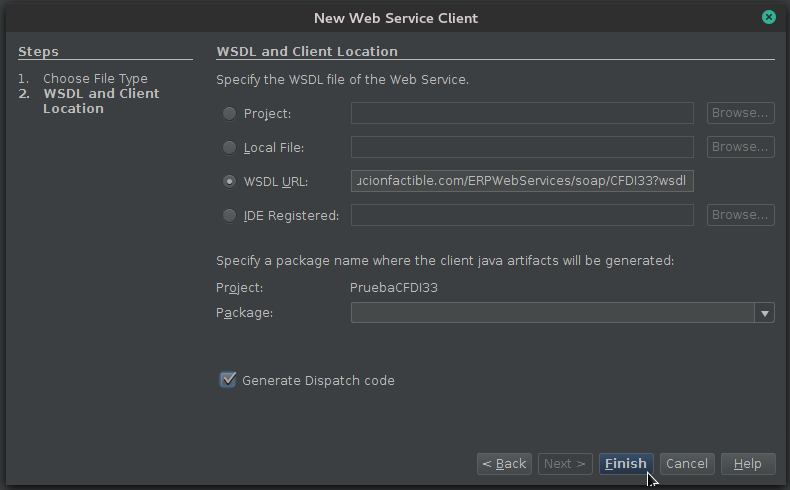Click the WSDL URL text field
The width and height of the screenshot is (790, 490).
point(522,181)
